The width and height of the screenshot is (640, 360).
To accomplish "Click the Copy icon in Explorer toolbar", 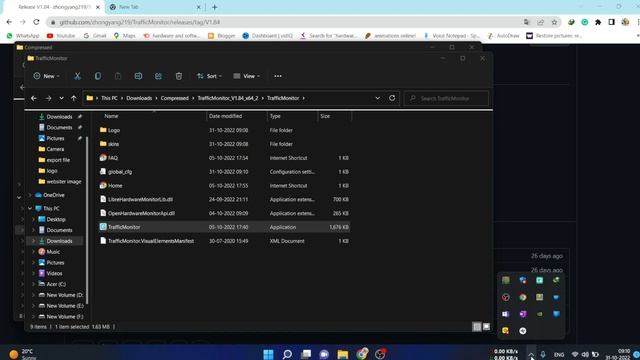I will [x=98, y=76].
